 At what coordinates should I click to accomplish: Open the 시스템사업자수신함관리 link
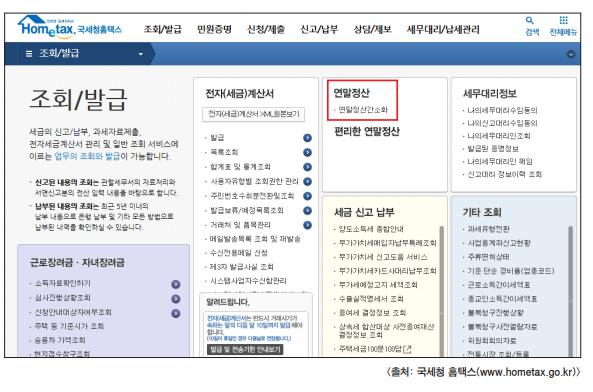pyautogui.click(x=248, y=281)
